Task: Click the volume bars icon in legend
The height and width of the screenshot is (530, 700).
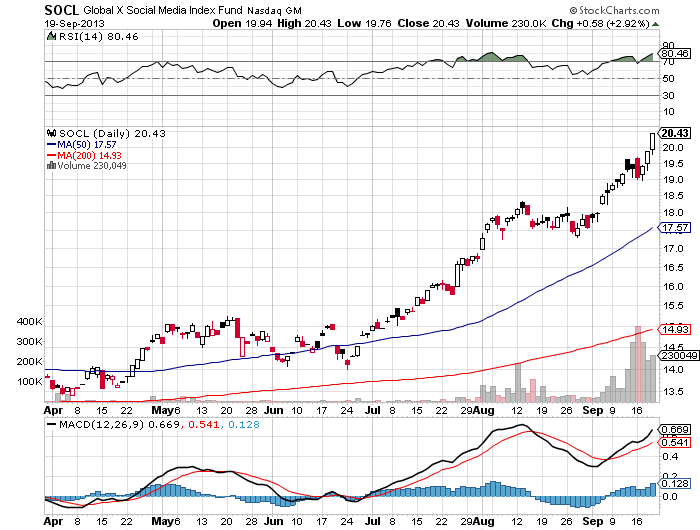Action: [x=50, y=166]
